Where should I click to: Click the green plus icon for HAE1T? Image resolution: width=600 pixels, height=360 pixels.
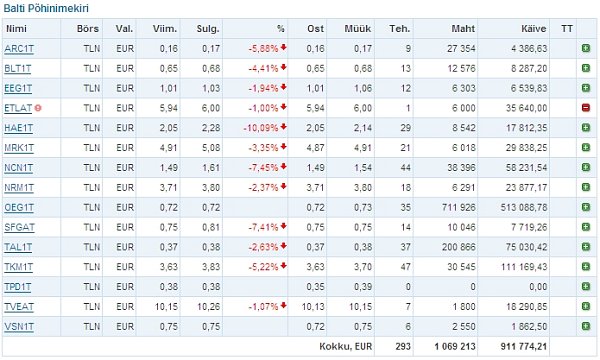click(x=585, y=128)
